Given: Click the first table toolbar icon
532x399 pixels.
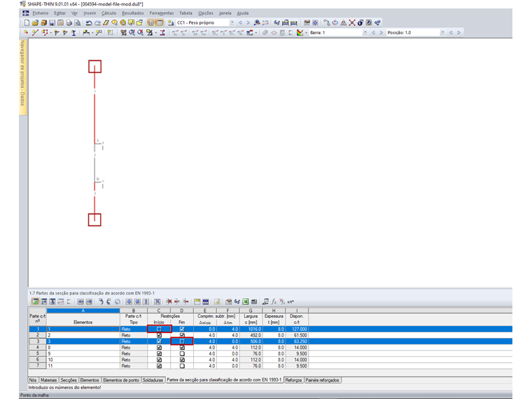Looking at the screenshot, I should pos(36,301).
